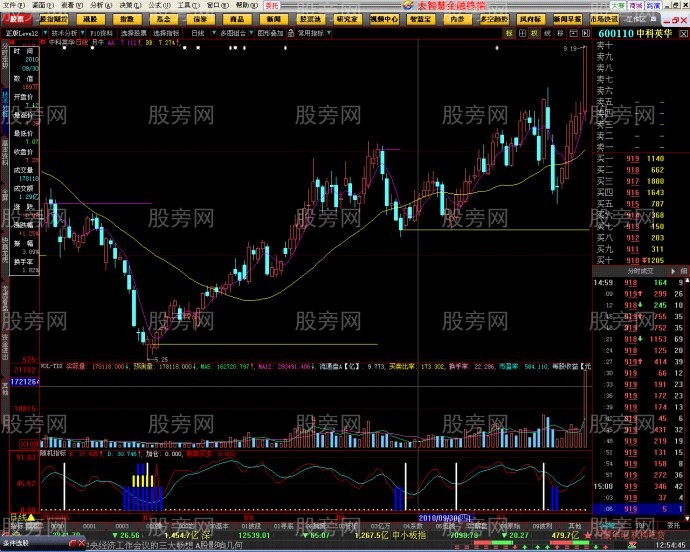Click the 2010/09/30 date marker on timeline
Screen dimensions: 690x552
tap(444, 518)
